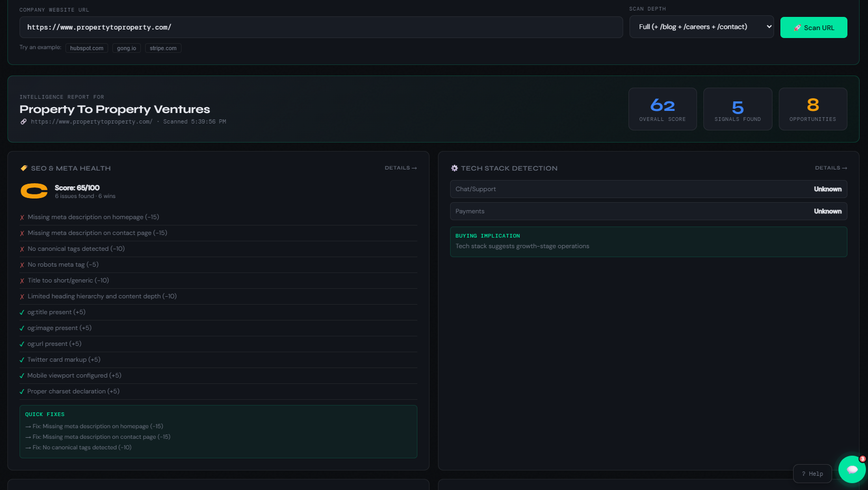This screenshot has height=490, width=868.
Task: Open the chat widget bubble
Action: pyautogui.click(x=852, y=469)
